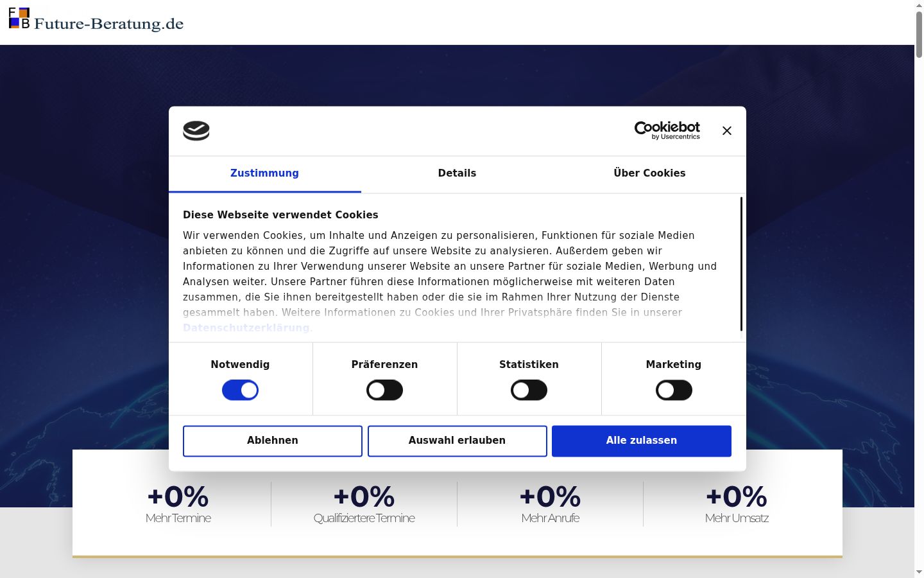Click the 'Mehr Umsatz' statistic text

pos(737,518)
